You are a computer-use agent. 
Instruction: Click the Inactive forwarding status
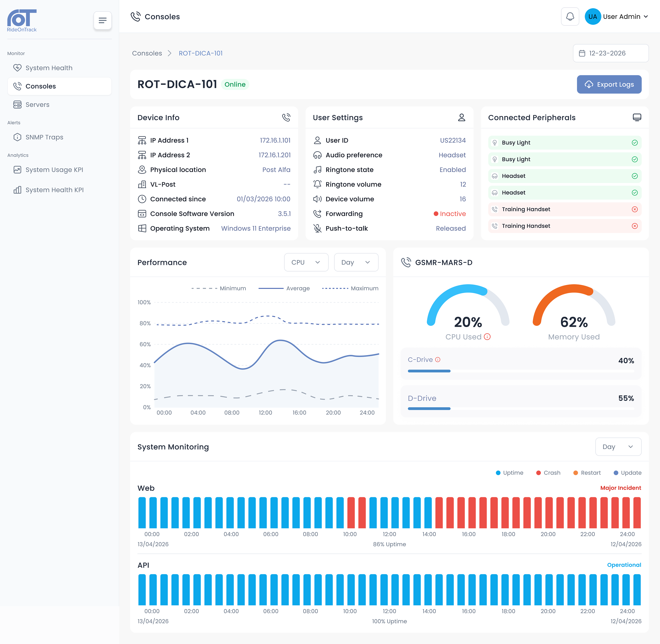449,214
